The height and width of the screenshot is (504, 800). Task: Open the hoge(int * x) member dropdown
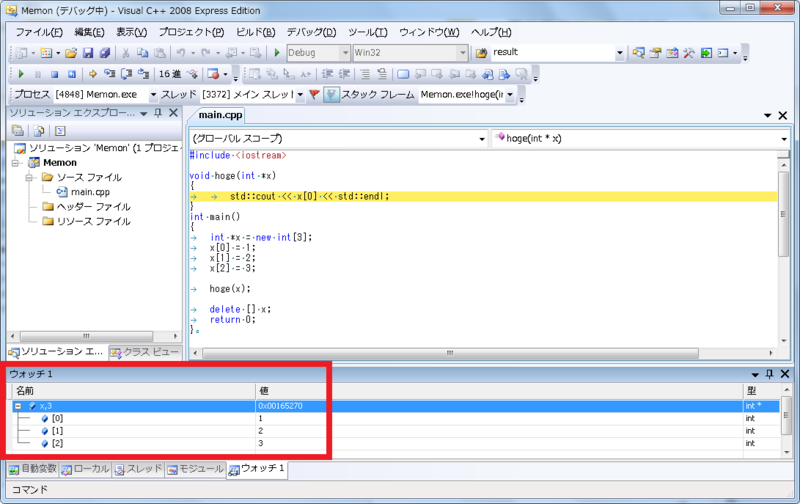784,139
